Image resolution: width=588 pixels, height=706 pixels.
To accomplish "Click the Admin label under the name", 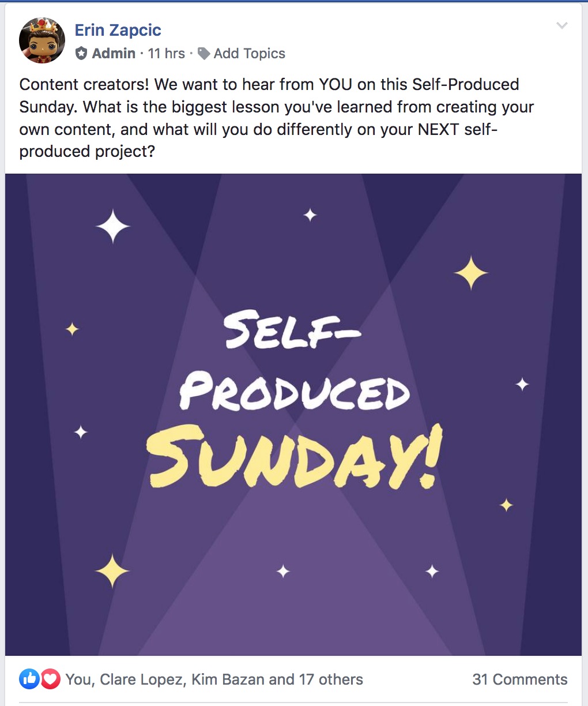I will [114, 54].
